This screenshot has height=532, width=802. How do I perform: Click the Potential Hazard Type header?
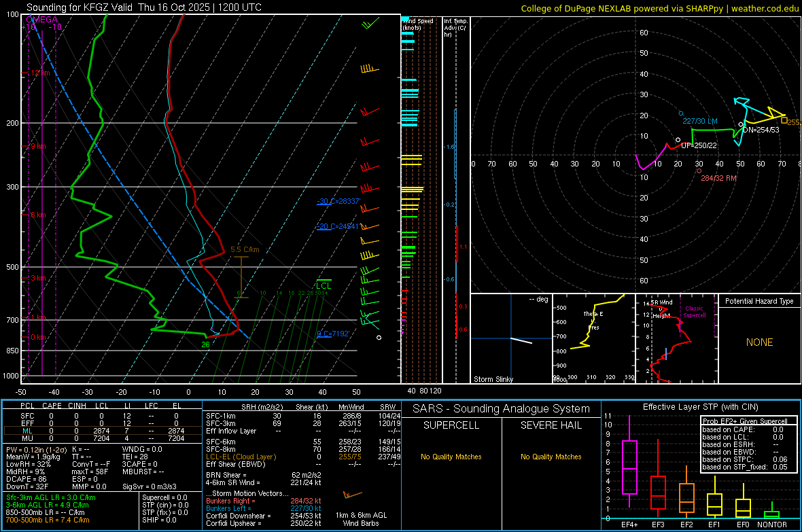[x=759, y=301]
